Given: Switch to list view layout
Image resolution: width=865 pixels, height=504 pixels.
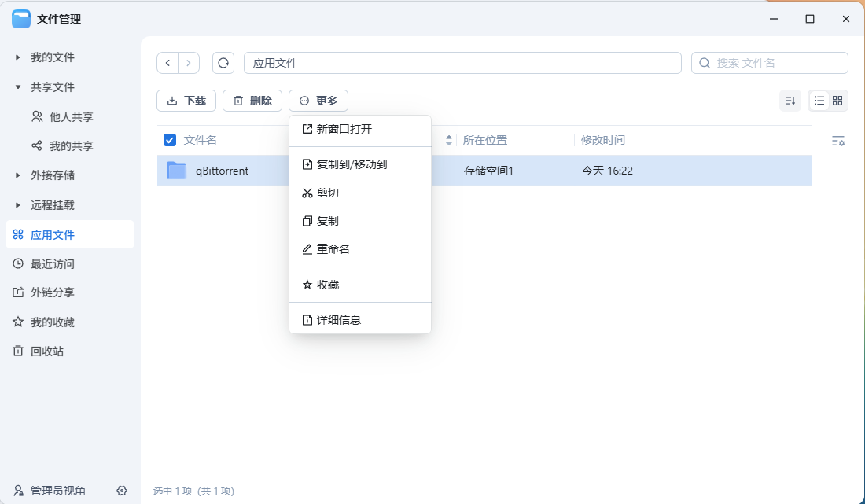Looking at the screenshot, I should (819, 101).
